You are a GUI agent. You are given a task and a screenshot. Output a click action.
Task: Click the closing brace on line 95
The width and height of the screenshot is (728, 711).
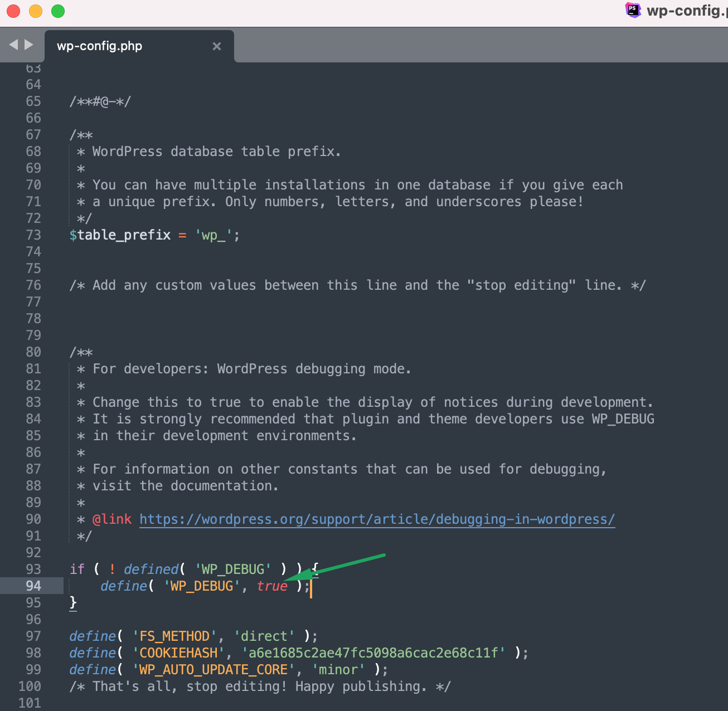coord(73,603)
